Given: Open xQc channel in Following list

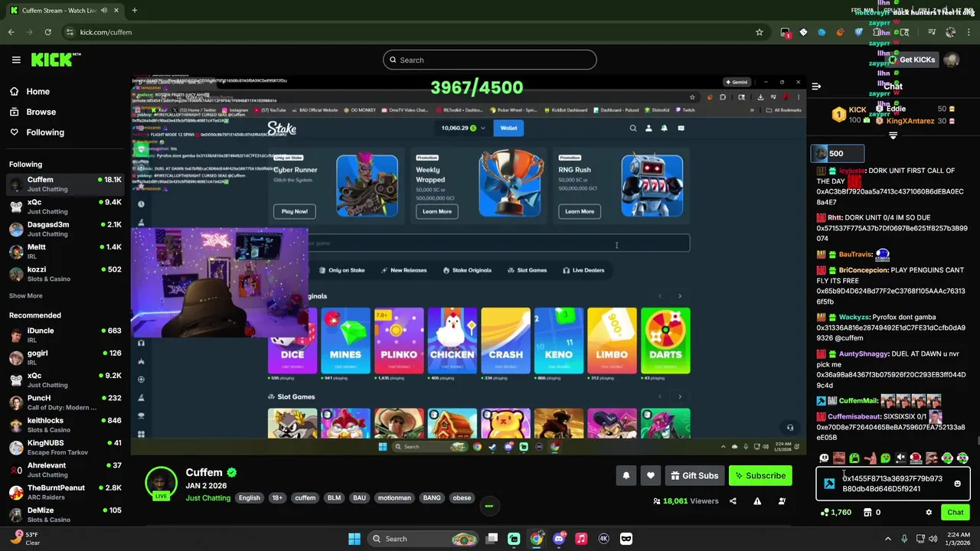Looking at the screenshot, I should pyautogui.click(x=65, y=207).
